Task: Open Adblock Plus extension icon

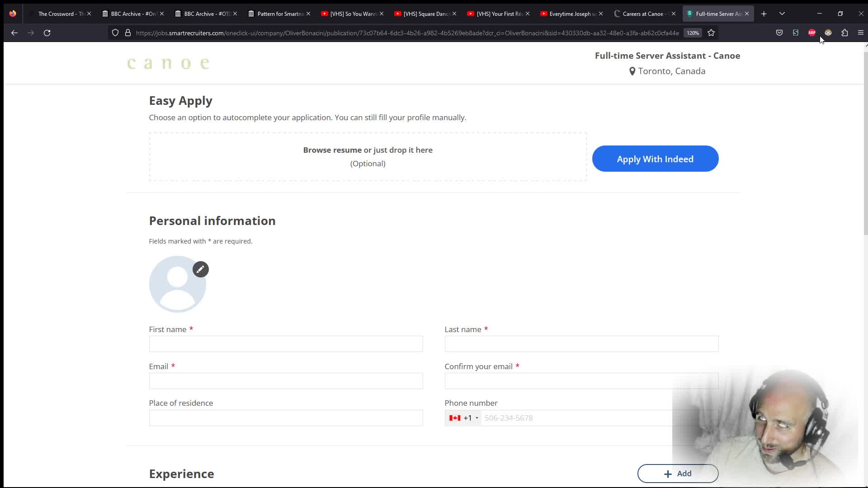Action: click(x=812, y=33)
